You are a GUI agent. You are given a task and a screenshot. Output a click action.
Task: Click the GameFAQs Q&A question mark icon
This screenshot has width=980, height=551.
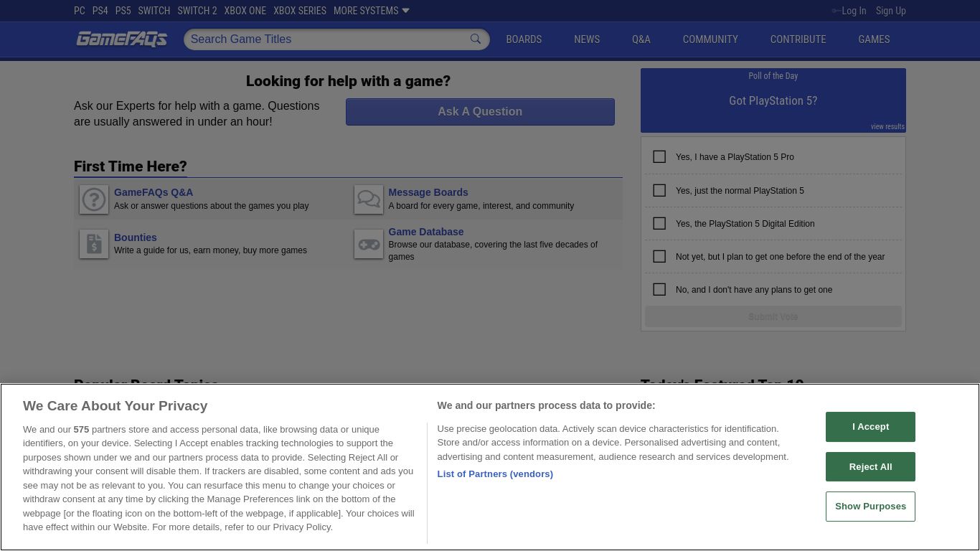(94, 199)
